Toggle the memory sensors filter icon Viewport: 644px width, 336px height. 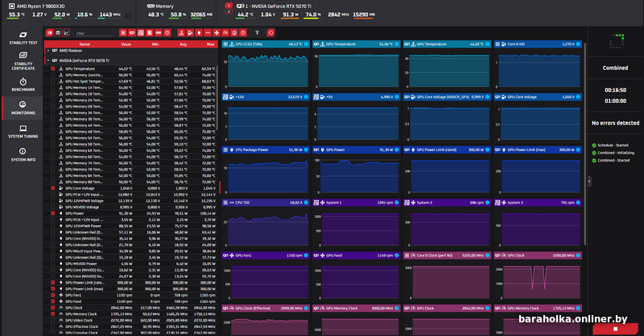[x=158, y=33]
